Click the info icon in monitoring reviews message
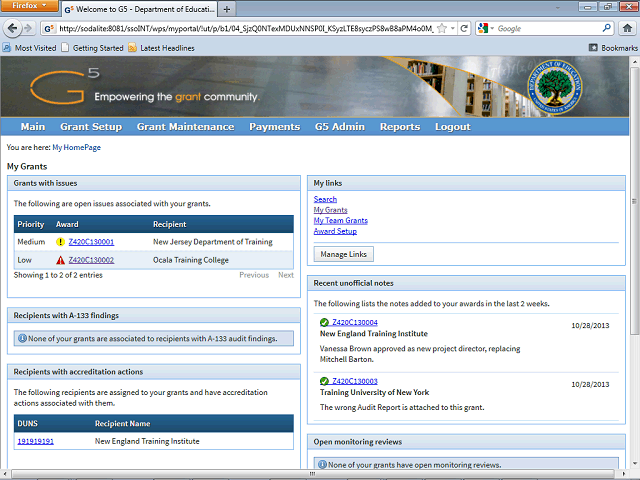640x480 pixels. 322,464
